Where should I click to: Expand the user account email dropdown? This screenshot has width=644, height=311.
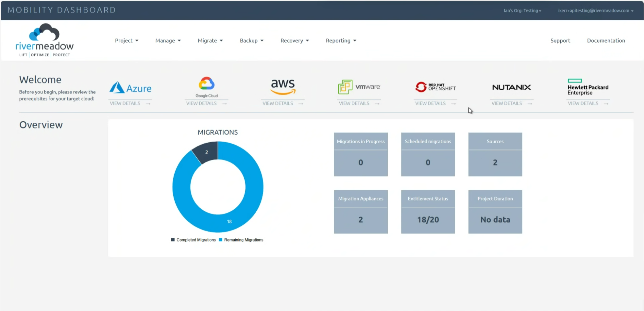(595, 11)
